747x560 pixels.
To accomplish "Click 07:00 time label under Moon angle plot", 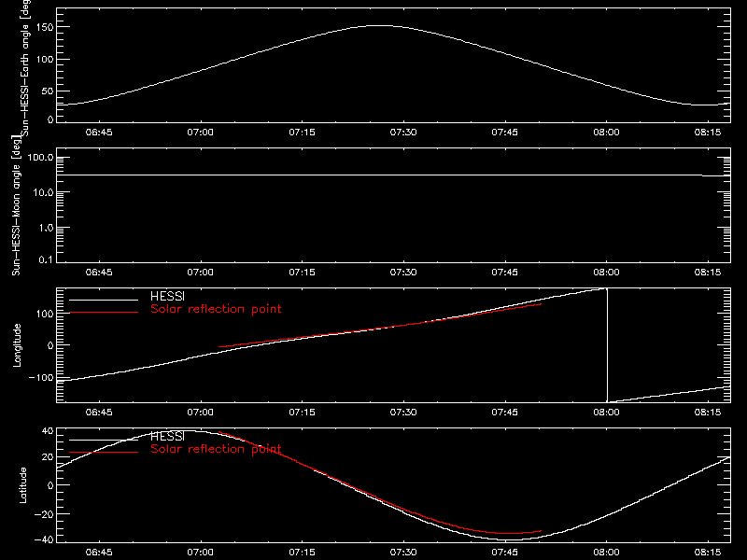I will 200,273.
